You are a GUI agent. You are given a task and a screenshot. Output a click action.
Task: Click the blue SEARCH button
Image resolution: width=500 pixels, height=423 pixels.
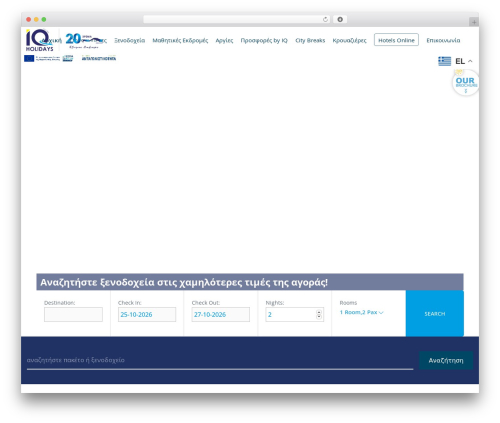435,313
